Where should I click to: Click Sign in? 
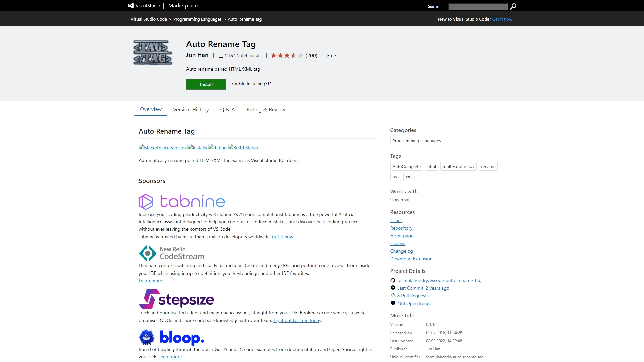[433, 6]
